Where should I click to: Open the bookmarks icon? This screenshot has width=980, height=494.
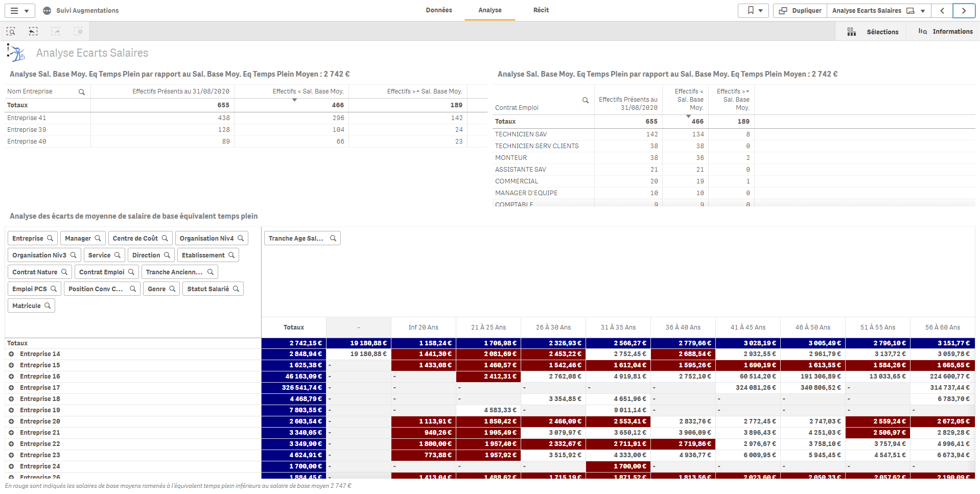click(751, 11)
